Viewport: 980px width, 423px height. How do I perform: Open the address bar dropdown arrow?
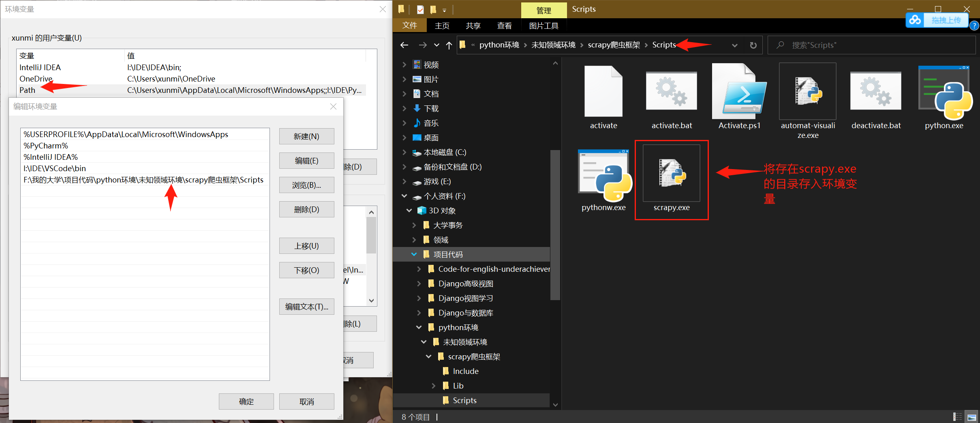(x=734, y=45)
